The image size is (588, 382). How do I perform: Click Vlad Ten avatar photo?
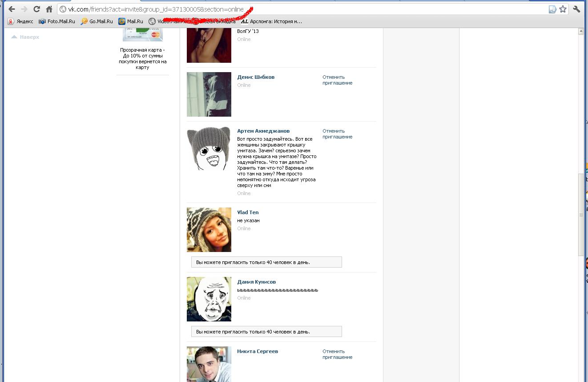coord(209,230)
